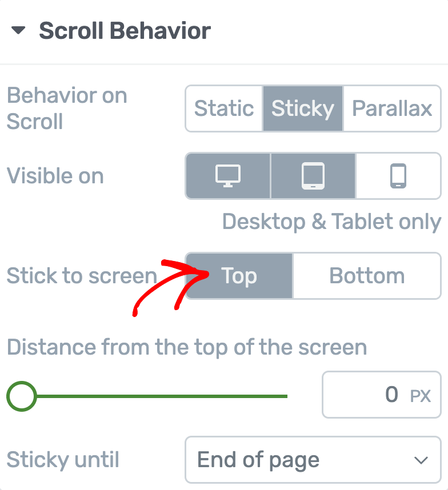Click the Stick to screen label

[x=82, y=276]
